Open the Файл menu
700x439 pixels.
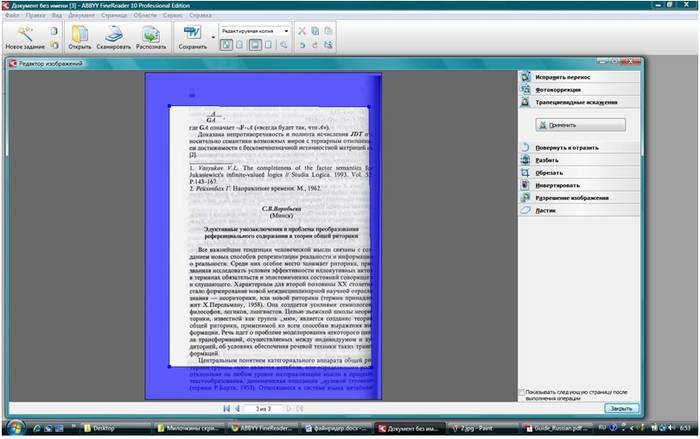[11, 17]
